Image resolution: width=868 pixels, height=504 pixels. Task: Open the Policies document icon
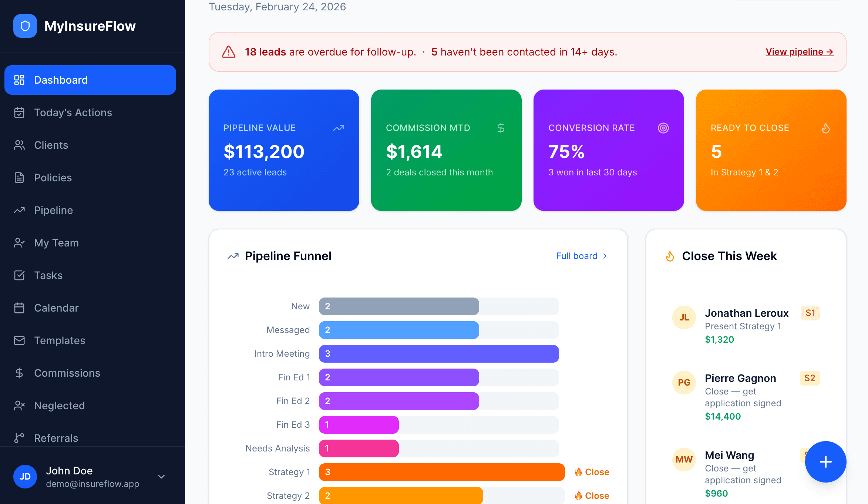pyautogui.click(x=19, y=178)
